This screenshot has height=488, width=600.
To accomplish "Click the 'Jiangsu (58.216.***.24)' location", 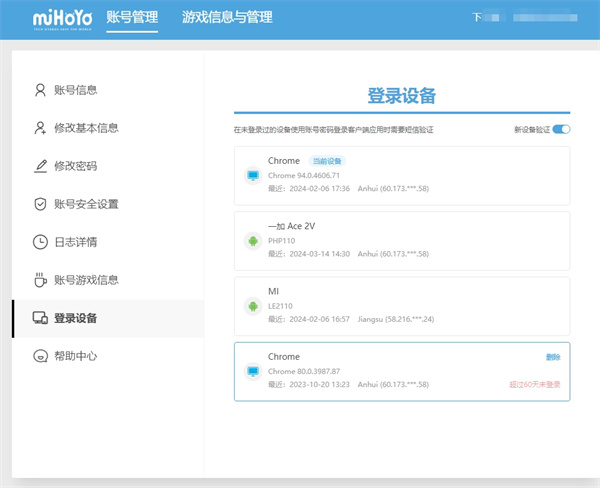I will click(x=396, y=319).
